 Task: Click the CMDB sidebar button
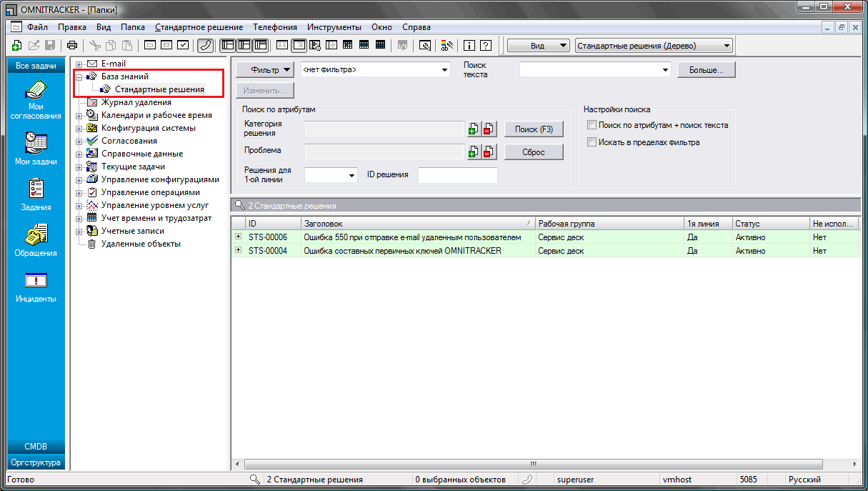click(x=36, y=447)
